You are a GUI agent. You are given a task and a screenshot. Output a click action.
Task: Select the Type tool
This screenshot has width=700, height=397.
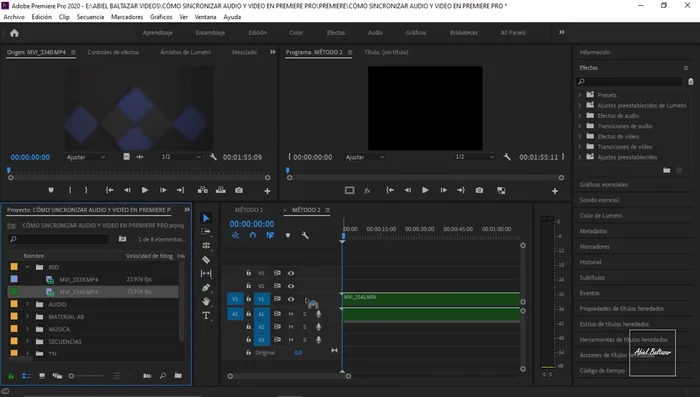(x=206, y=315)
